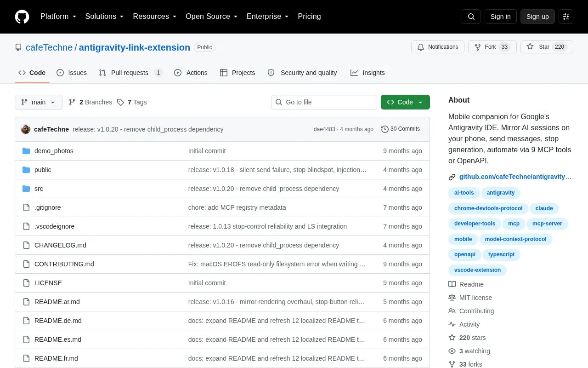Screen dimensions: 588x368
Task: Select the openapi topic tag
Action: tap(464, 254)
